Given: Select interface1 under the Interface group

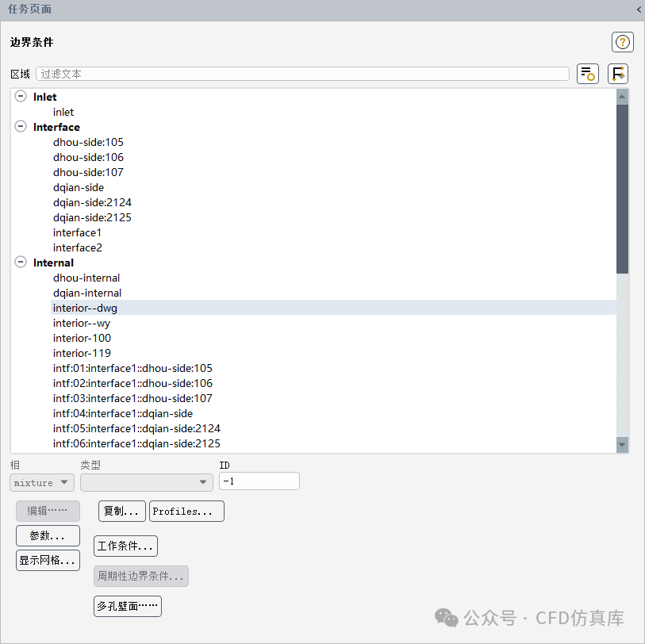Looking at the screenshot, I should coord(77,232).
